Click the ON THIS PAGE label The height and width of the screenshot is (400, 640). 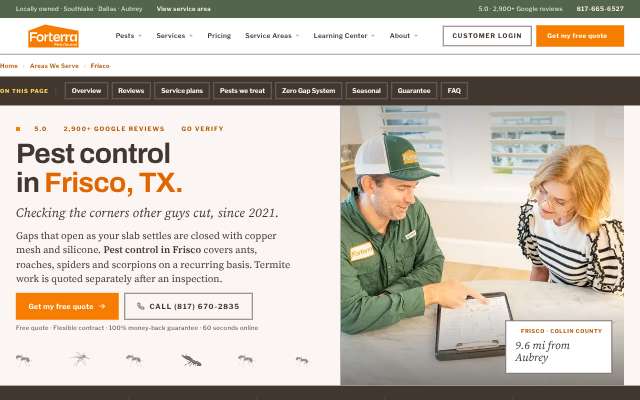click(24, 91)
